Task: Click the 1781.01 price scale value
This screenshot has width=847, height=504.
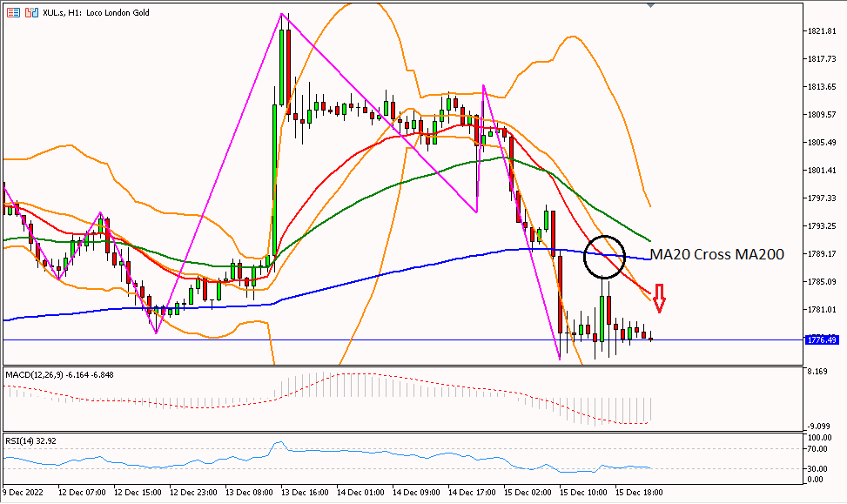Action: point(822,310)
